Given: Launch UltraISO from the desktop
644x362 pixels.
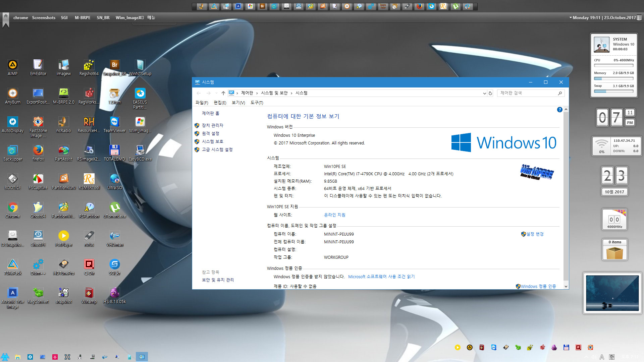Looking at the screenshot, I should pos(114,181).
